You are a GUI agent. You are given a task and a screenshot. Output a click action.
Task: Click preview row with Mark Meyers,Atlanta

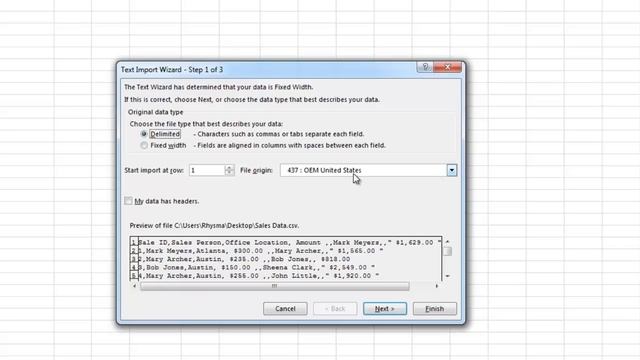coord(286,251)
